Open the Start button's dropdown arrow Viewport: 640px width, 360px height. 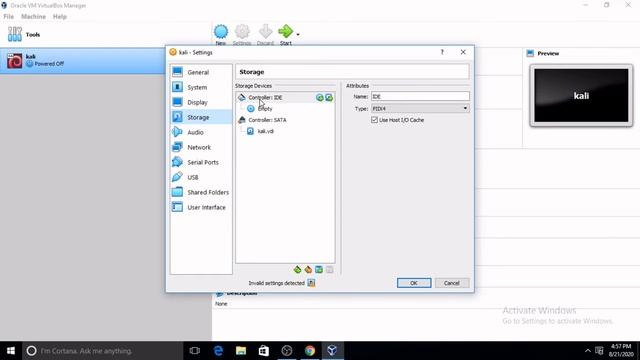298,34
